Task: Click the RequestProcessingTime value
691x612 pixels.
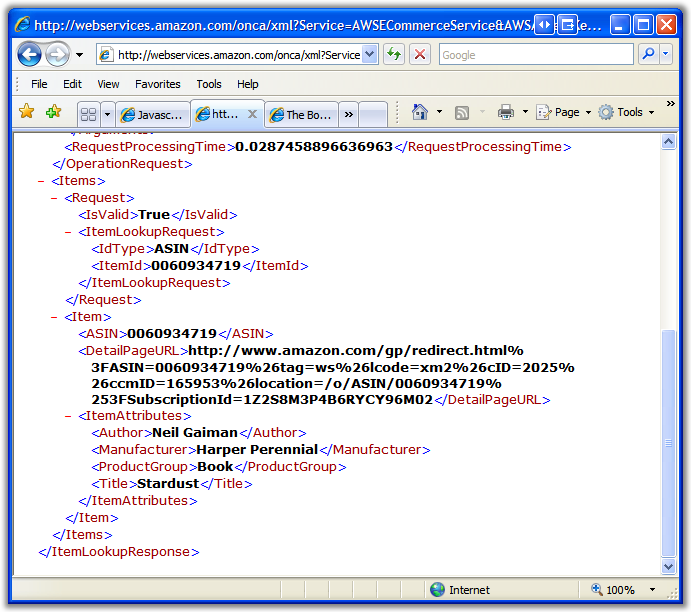Action: (x=314, y=147)
